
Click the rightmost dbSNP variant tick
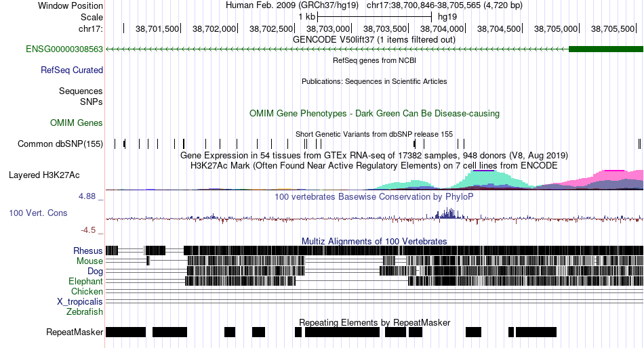click(x=639, y=144)
